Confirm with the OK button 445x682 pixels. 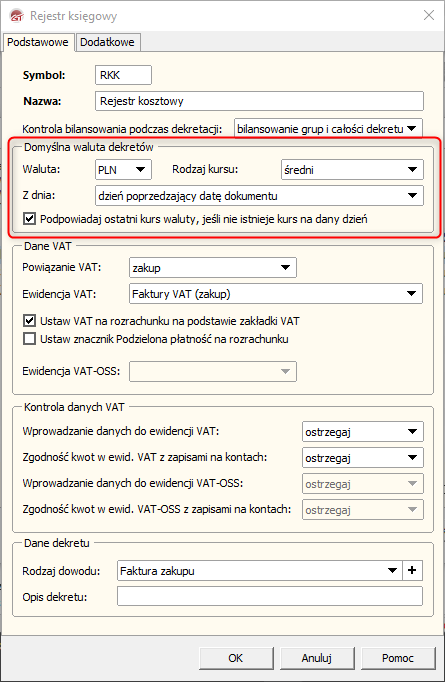(236, 658)
